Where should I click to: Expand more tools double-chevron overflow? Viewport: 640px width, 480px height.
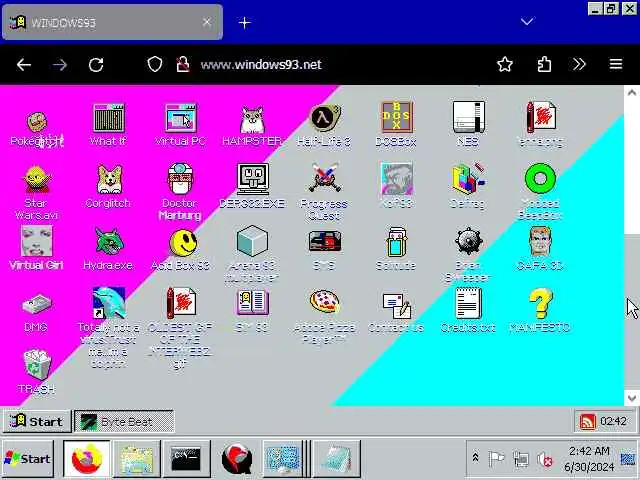pyautogui.click(x=579, y=64)
